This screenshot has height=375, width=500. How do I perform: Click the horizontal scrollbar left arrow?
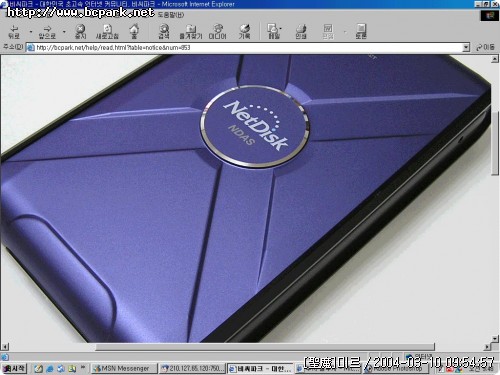coord(5,347)
